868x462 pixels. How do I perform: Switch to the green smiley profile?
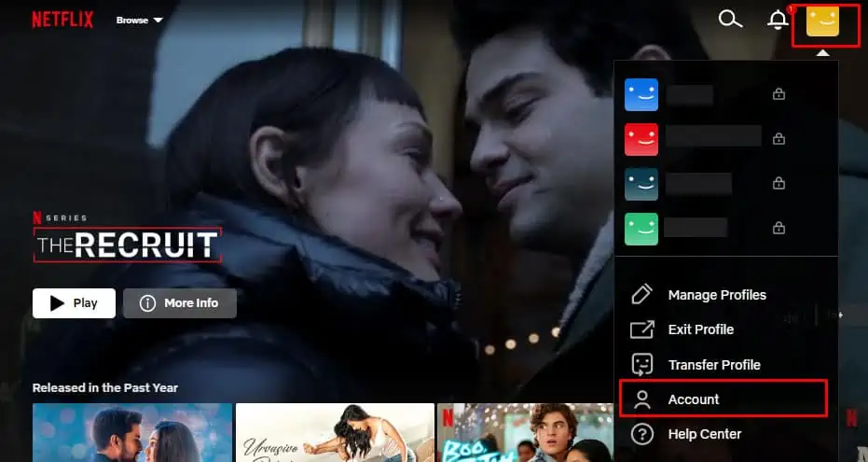tap(641, 229)
